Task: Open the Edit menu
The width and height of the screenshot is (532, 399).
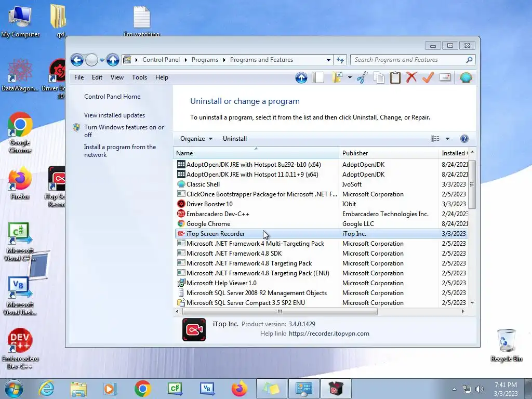Action: click(97, 77)
